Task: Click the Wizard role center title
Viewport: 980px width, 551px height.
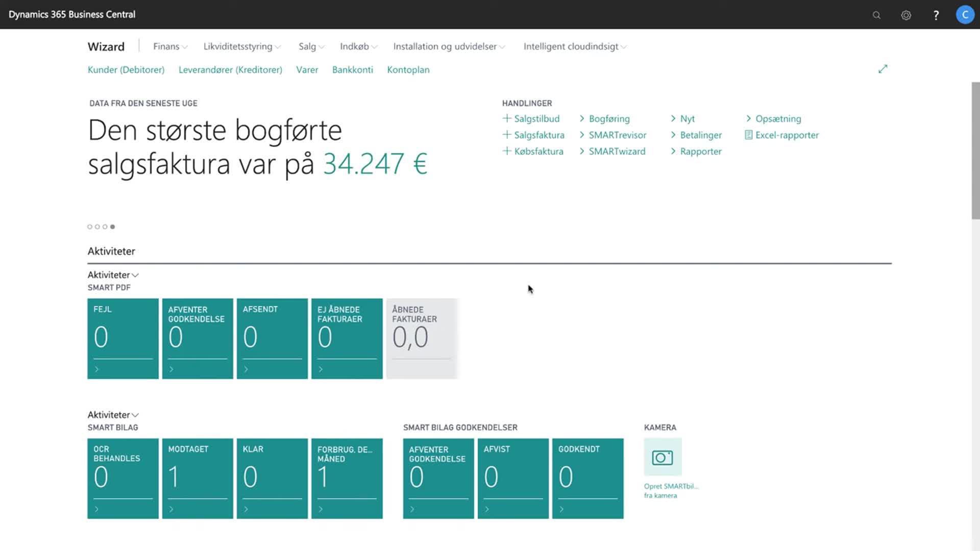Action: [106, 46]
